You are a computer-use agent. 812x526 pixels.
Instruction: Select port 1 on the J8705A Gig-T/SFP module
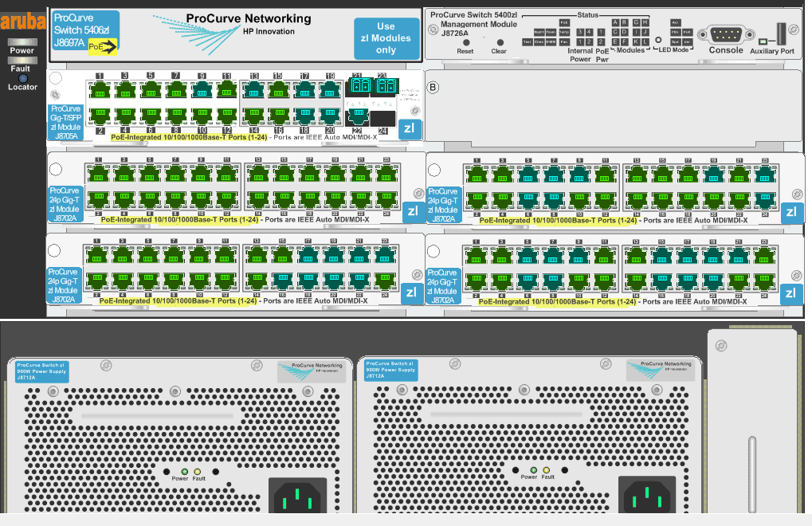[x=100, y=91]
